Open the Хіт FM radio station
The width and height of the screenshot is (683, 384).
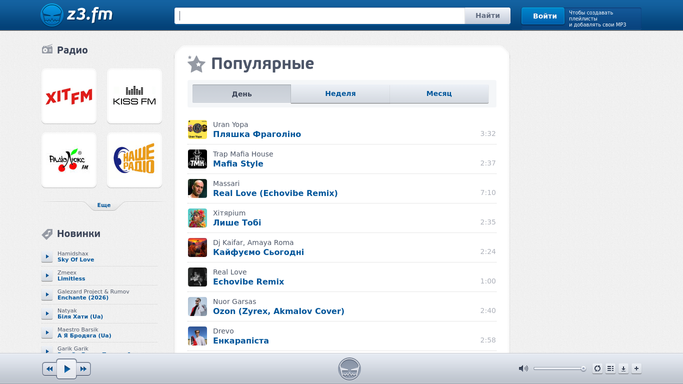tap(69, 96)
